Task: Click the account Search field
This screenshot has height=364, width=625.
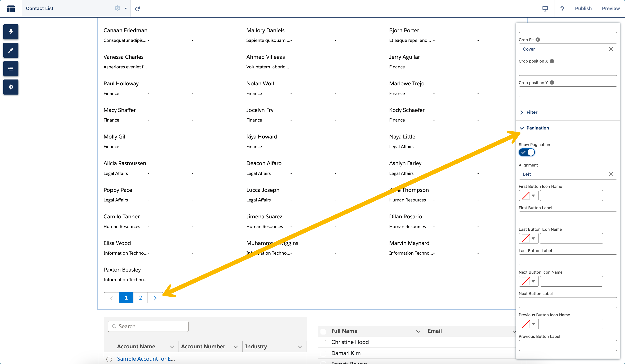Action: (148, 326)
